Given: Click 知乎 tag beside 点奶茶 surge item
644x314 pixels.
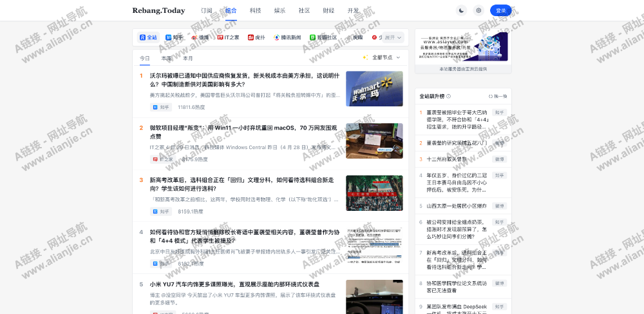Looking at the screenshot, I should tap(500, 222).
